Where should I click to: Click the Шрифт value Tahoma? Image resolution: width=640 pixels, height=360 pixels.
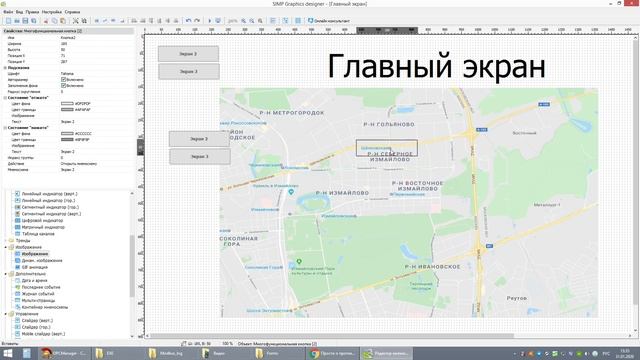tap(96, 74)
